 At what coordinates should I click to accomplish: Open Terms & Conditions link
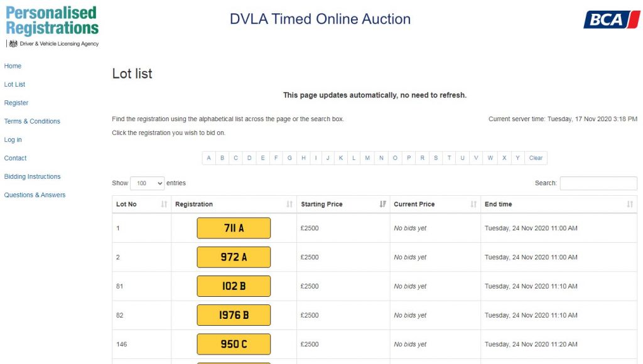coord(32,121)
